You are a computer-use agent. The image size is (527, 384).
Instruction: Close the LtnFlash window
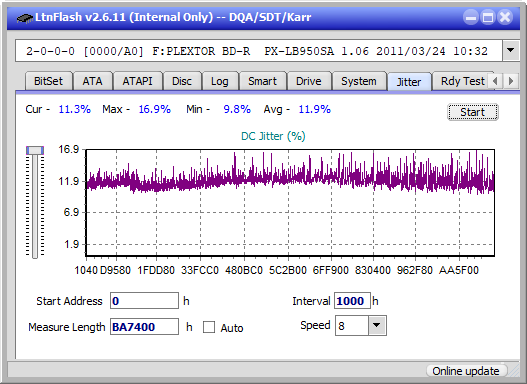[505, 17]
